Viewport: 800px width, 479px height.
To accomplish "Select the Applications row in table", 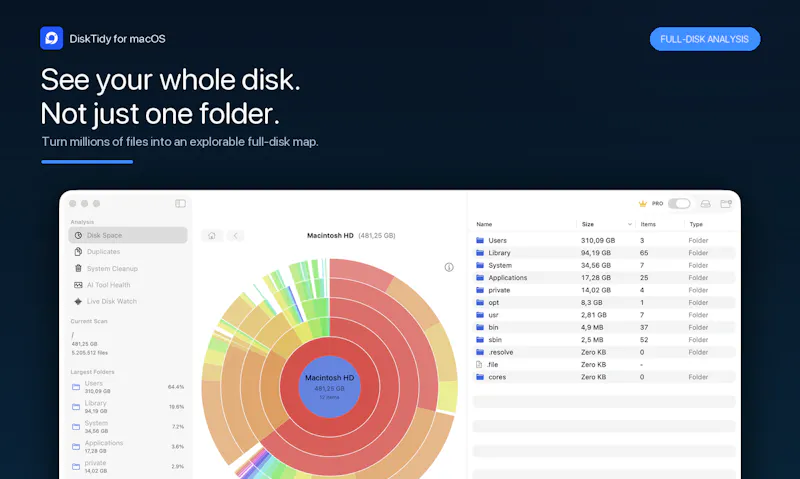I will click(x=605, y=278).
